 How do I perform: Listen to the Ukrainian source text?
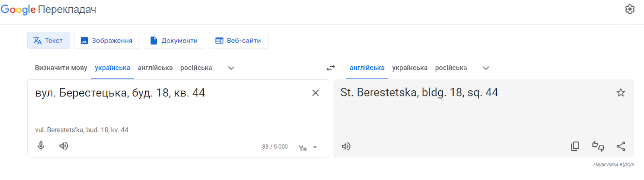click(x=64, y=145)
